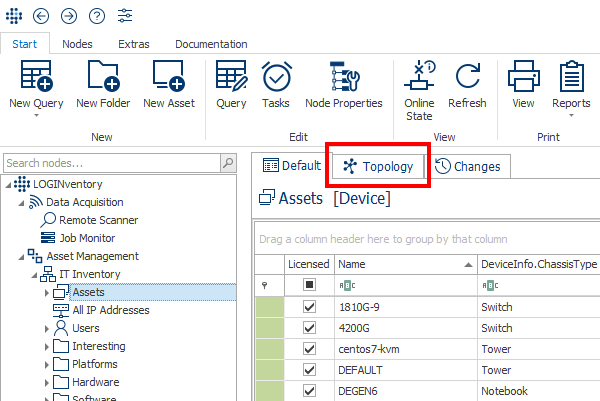Click the filter row pin icon
Screen dimensions: 600x401
[264, 285]
